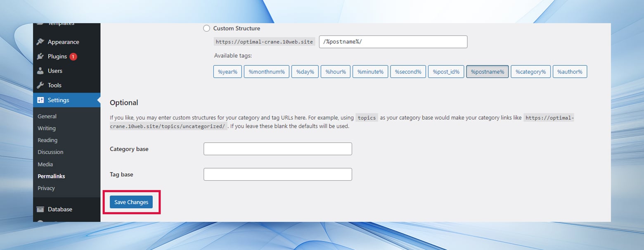Open Tools using the wrench icon
Screen dimensions: 644x250
(x=40, y=85)
